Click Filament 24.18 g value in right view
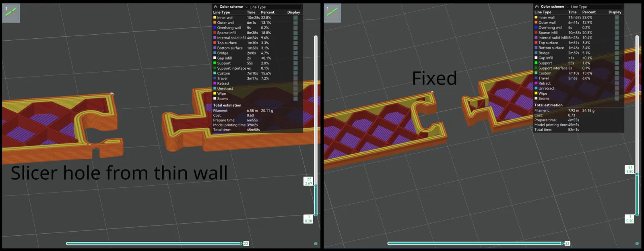The image size is (644, 251). click(x=588, y=110)
